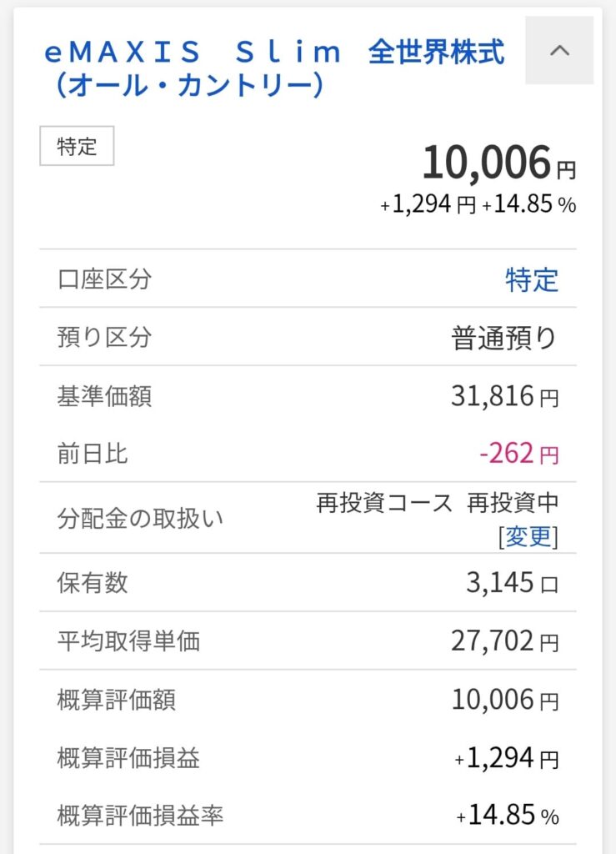Click the 概算評価額 row label
This screenshot has height=854, width=616.
pyautogui.click(x=117, y=700)
